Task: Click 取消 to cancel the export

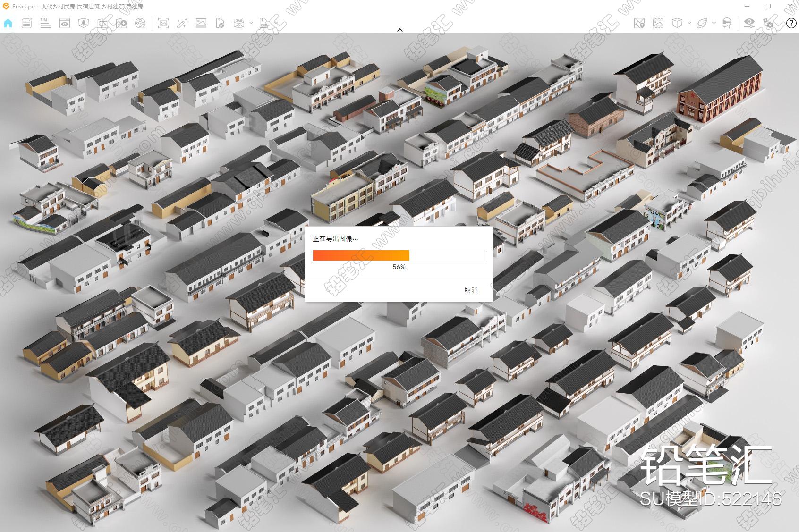Action: pos(471,290)
